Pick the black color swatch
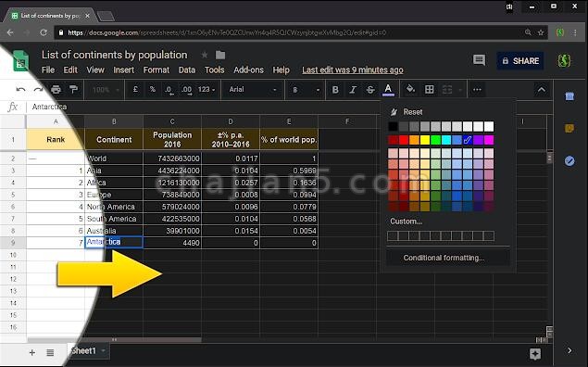Viewport: 588px width, 367px height. pos(393,126)
